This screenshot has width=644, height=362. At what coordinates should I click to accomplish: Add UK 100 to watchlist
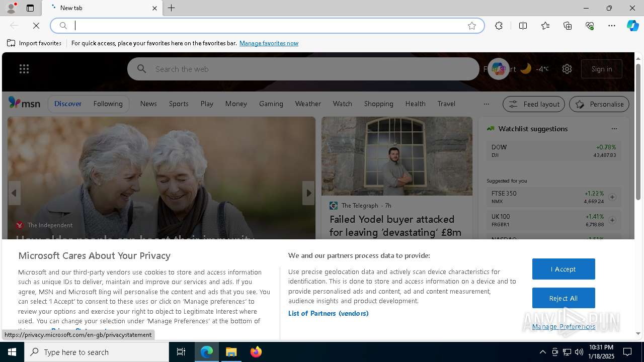click(612, 220)
